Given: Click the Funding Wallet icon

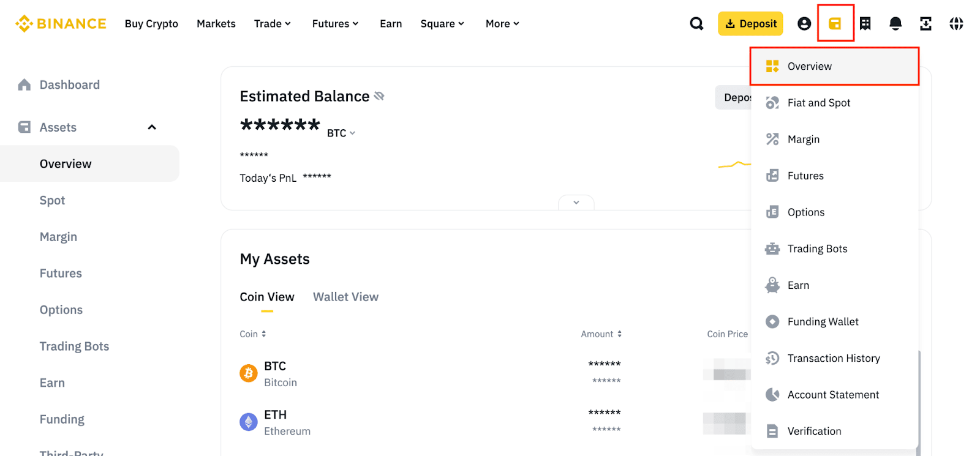Looking at the screenshot, I should coord(772,321).
